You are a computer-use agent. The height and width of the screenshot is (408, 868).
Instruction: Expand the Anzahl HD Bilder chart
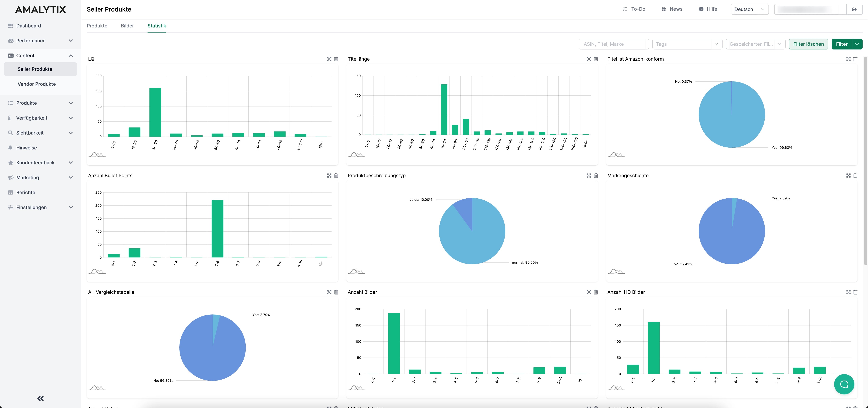pos(849,292)
